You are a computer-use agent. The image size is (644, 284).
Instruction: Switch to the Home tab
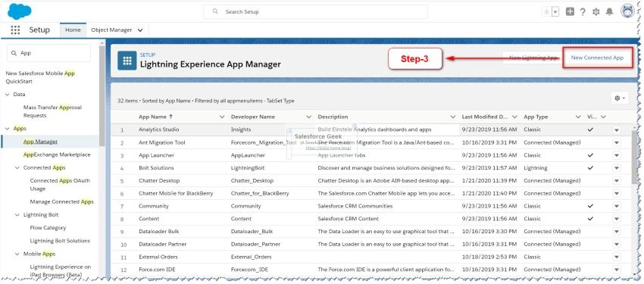click(x=73, y=30)
